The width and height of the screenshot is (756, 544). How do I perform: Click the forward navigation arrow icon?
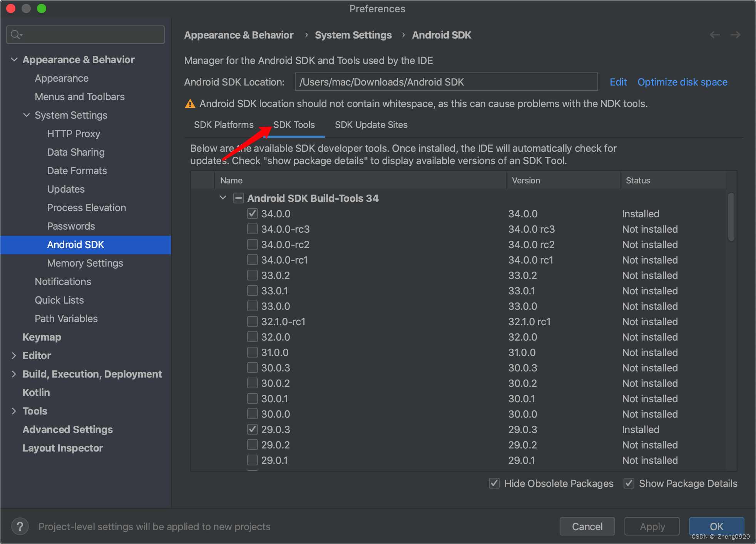coord(735,35)
